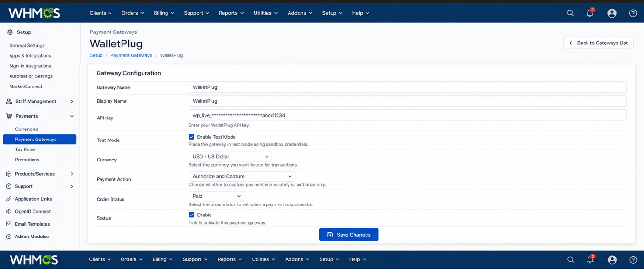Expand sidebar Support section chevron
The height and width of the screenshot is (269, 644).
coord(72,186)
